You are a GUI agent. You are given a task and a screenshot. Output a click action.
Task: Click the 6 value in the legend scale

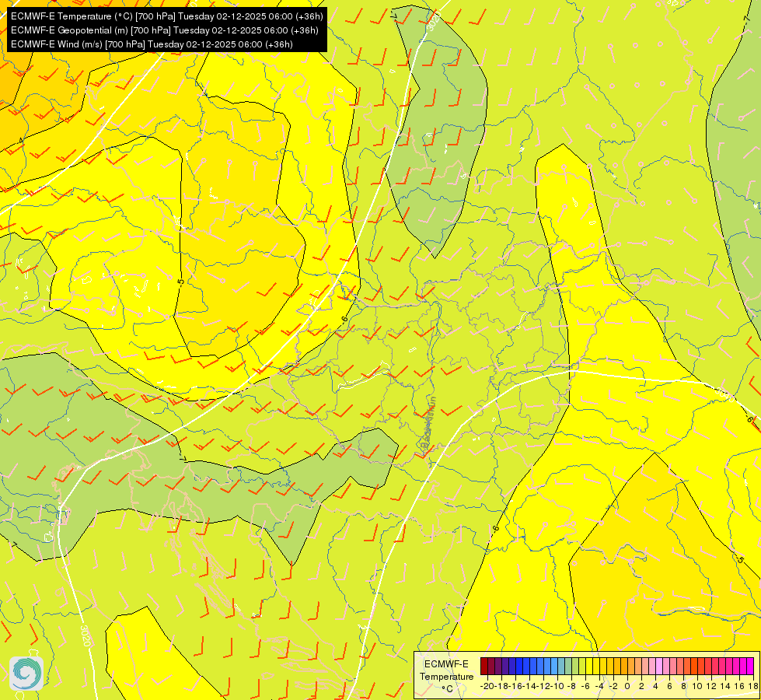tap(670, 686)
